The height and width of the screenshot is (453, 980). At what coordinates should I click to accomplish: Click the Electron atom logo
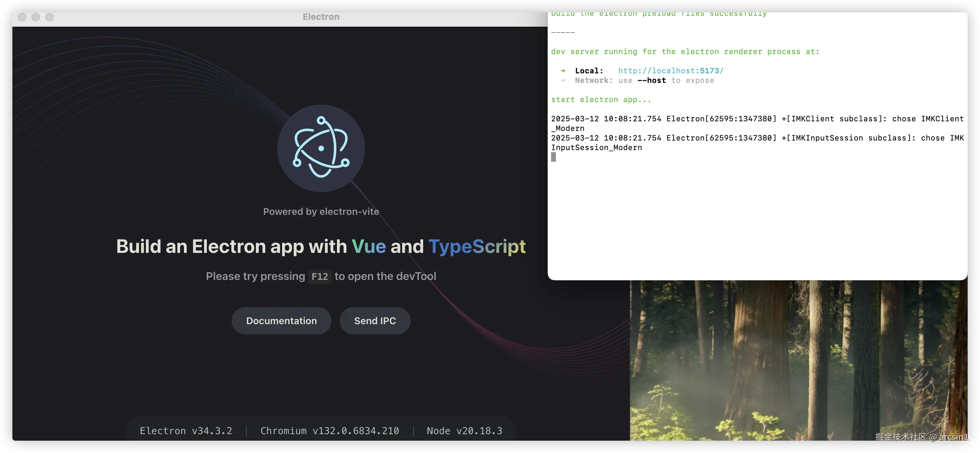pyautogui.click(x=321, y=148)
